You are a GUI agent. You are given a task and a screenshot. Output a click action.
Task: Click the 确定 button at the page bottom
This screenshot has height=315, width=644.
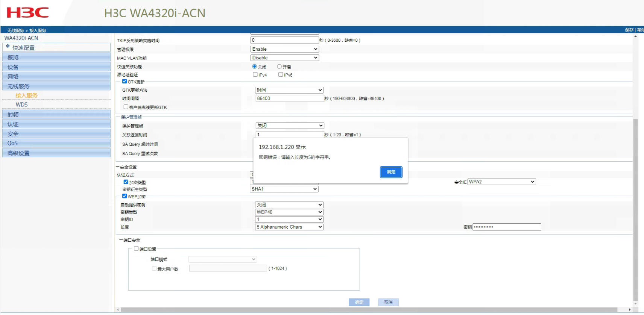click(359, 302)
